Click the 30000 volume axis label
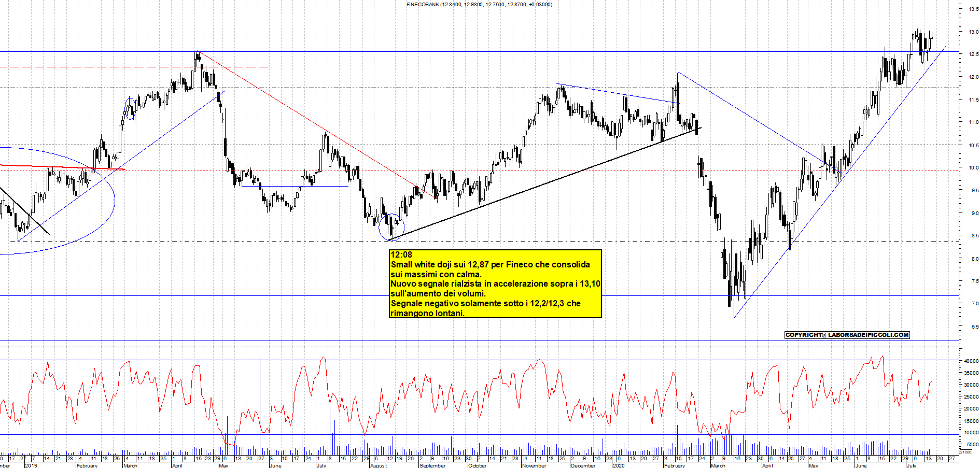This screenshot has width=980, height=468. click(x=971, y=385)
